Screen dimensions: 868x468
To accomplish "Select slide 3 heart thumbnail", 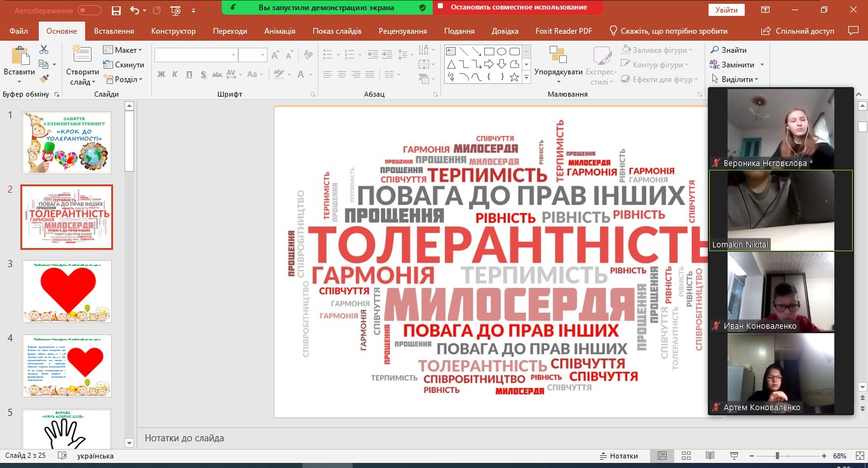I will tap(67, 291).
